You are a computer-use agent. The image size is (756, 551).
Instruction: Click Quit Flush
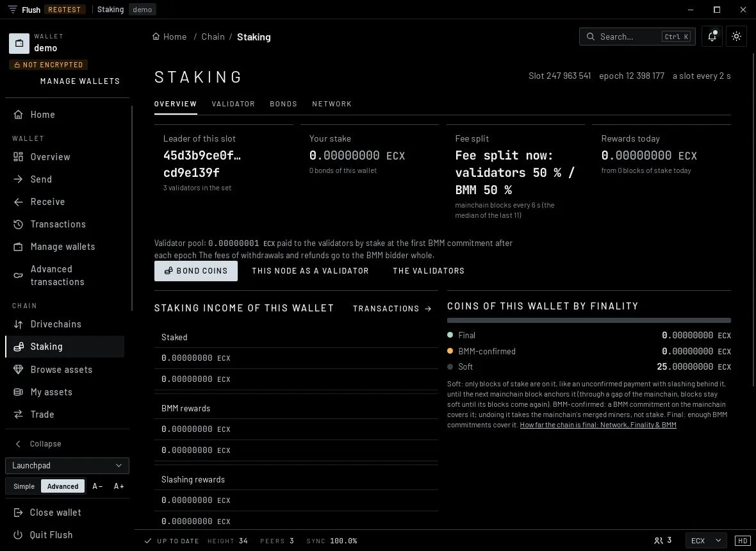[67, 534]
